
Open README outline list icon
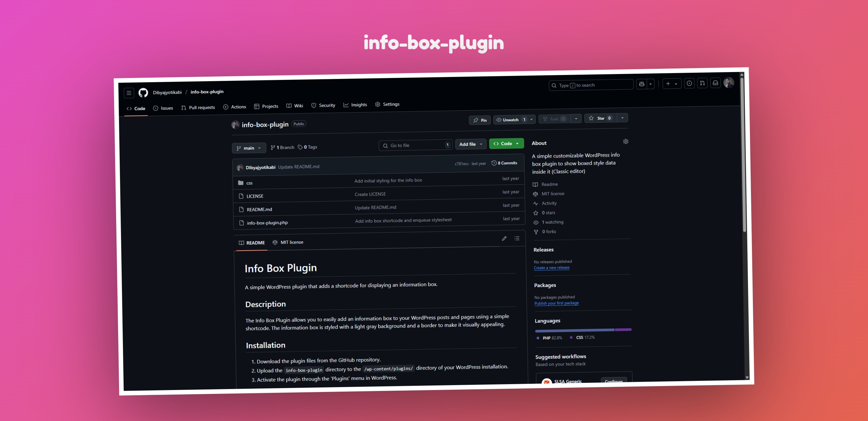[x=517, y=238]
